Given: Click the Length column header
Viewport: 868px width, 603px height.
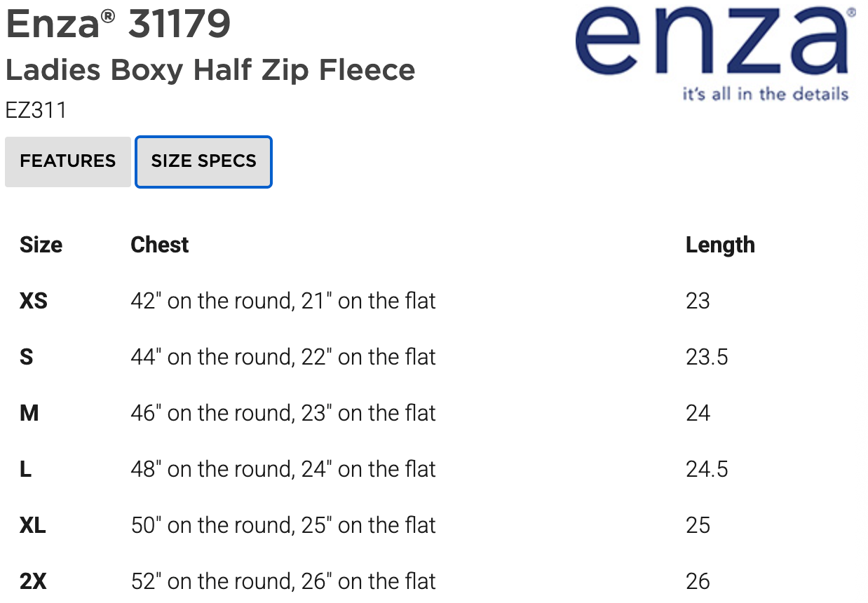Looking at the screenshot, I should pos(720,245).
